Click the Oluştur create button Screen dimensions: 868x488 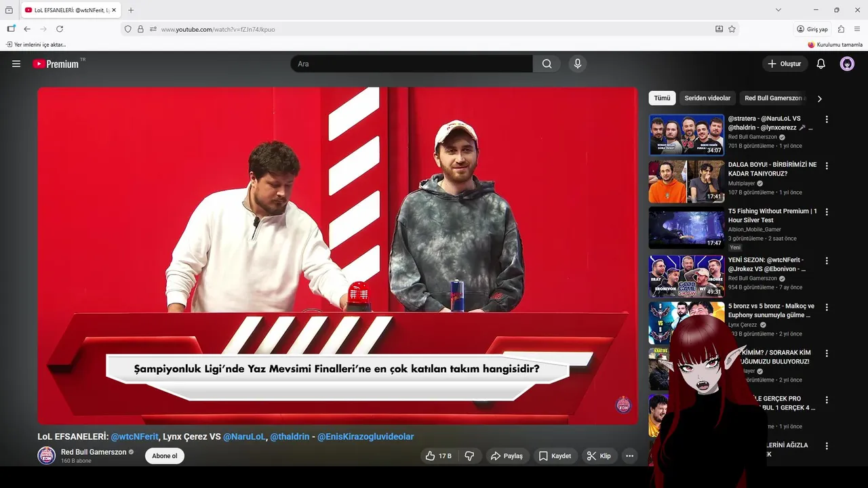click(x=785, y=64)
